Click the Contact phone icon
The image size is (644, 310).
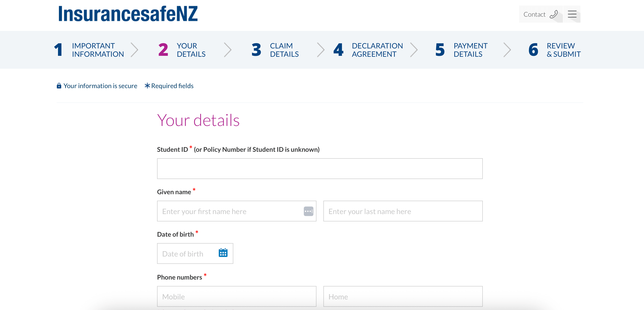553,14
